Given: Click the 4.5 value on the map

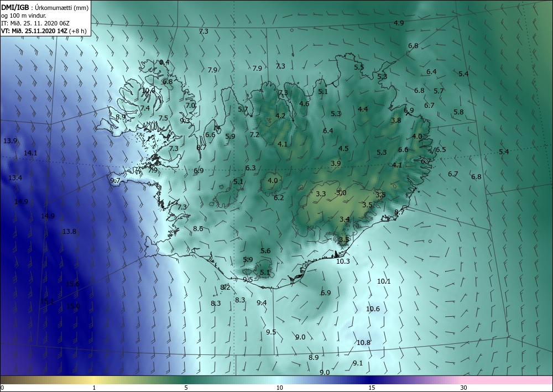Looking at the screenshot, I should 343,148.
